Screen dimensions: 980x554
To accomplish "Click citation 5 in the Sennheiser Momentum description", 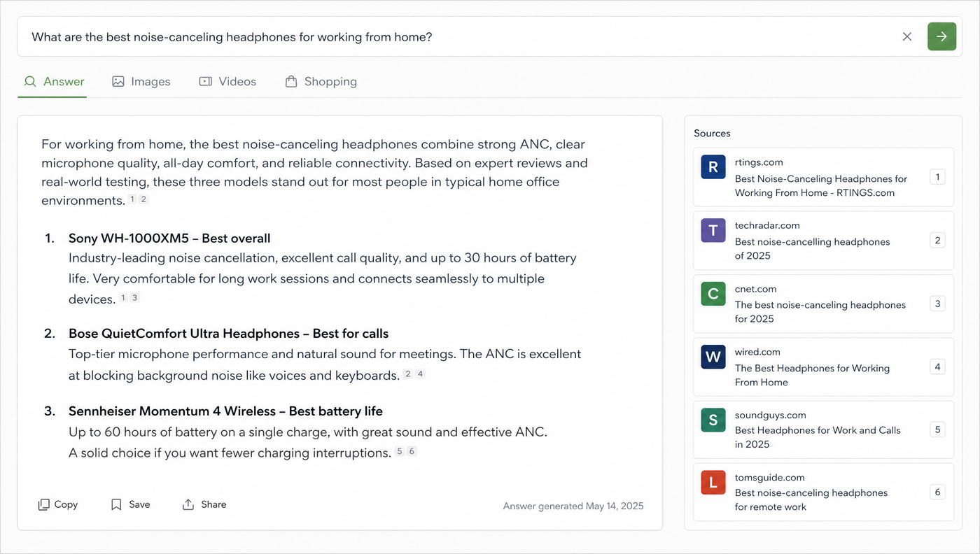I will click(x=400, y=451).
